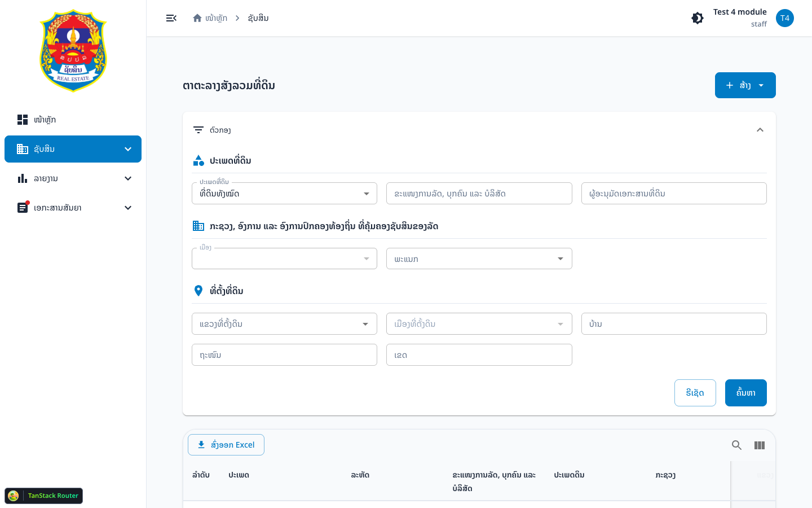Click the ສ້າງ create button
The width and height of the screenshot is (812, 508).
(745, 85)
